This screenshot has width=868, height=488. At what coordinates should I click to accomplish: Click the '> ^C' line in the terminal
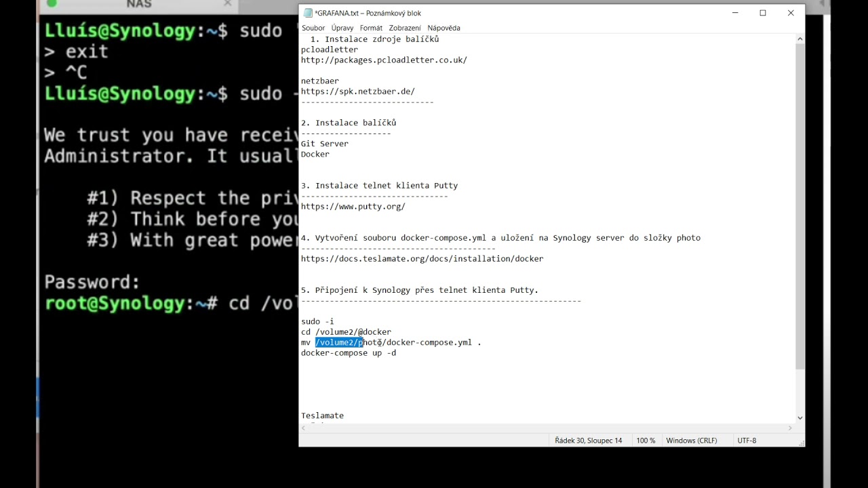65,72
